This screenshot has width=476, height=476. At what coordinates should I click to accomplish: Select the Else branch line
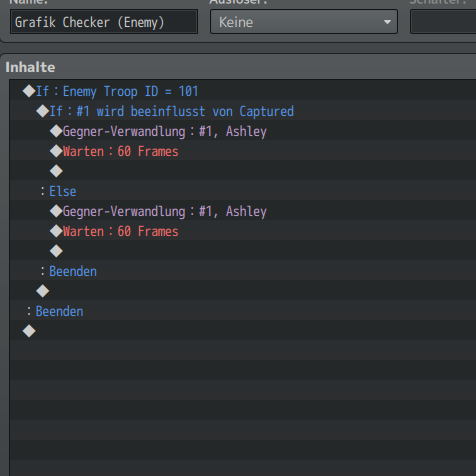243,191
